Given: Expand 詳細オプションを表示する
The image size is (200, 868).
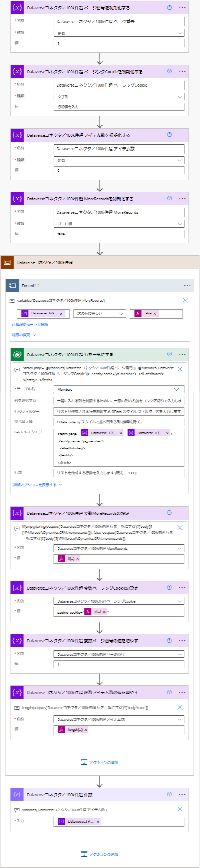Looking at the screenshot, I should point(38,485).
